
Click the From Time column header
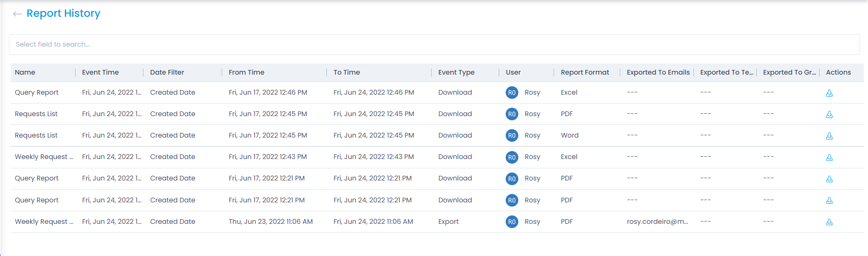click(x=246, y=72)
